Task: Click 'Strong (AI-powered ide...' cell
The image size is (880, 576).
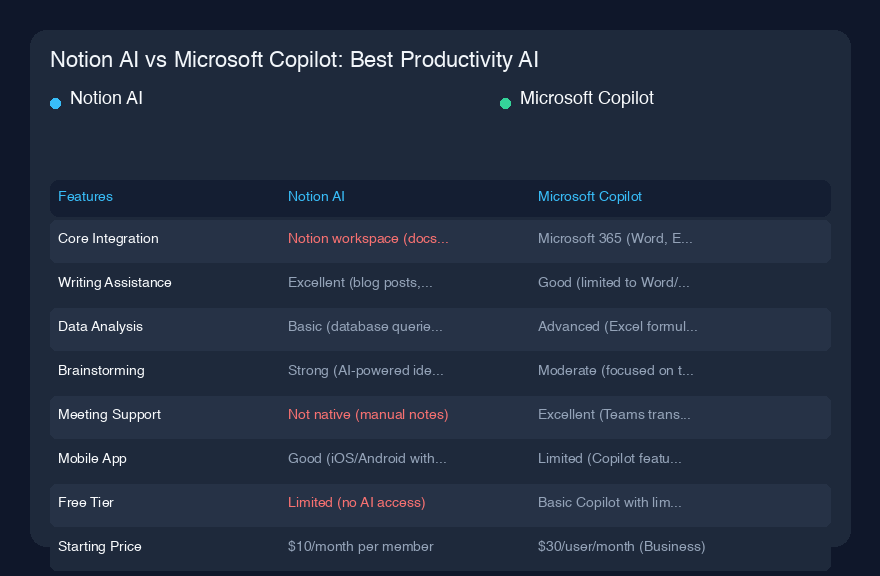Action: click(366, 371)
